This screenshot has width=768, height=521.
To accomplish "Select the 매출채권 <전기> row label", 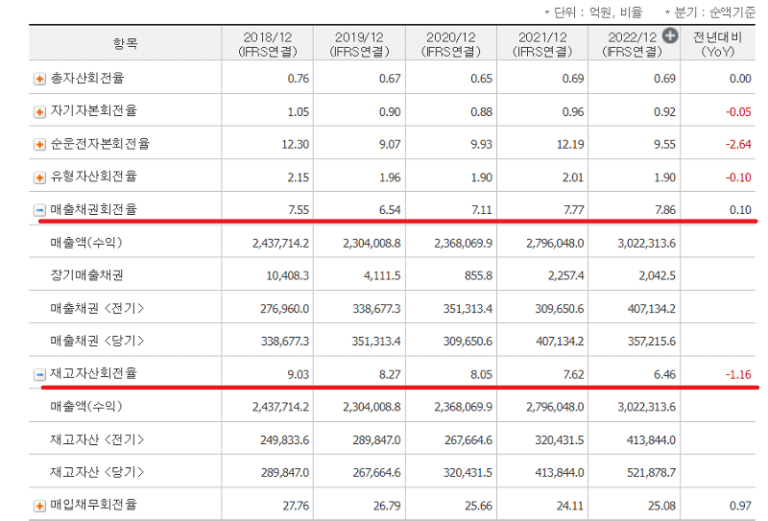I will [97, 309].
